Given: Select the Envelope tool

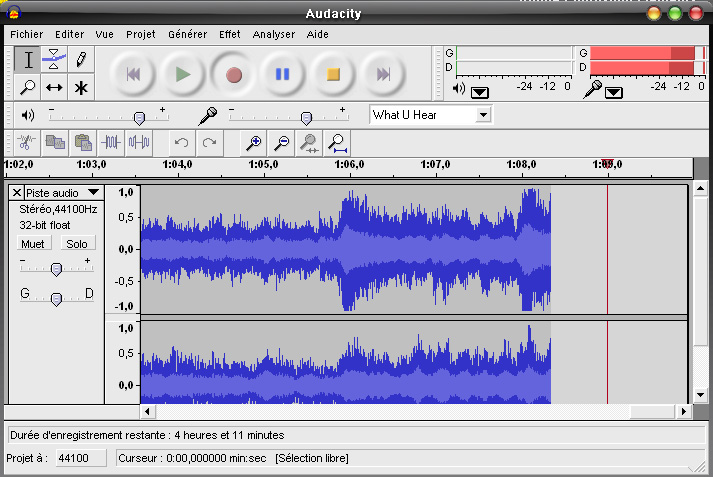Looking at the screenshot, I should [54, 60].
